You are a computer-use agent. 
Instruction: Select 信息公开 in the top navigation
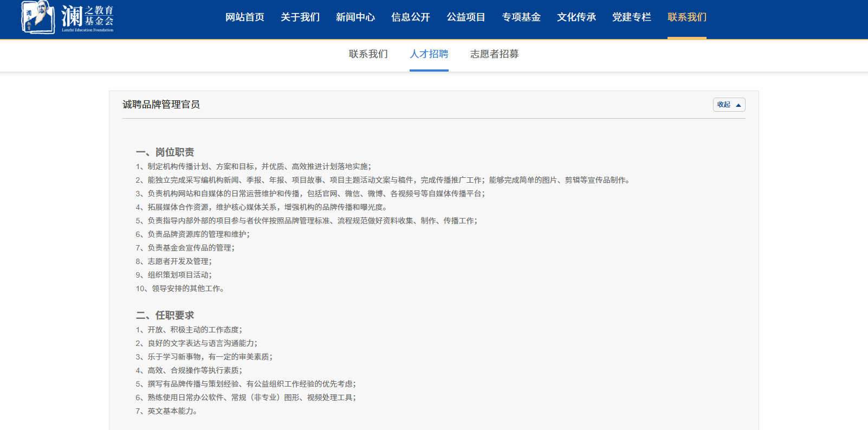click(411, 17)
